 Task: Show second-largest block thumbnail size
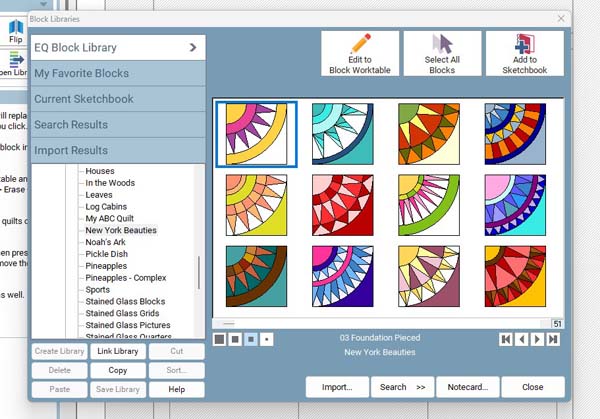point(235,339)
